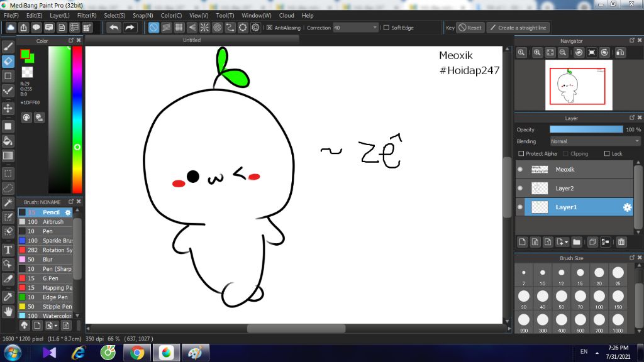Click the foreground green color swatch
The width and height of the screenshot is (644, 362).
click(x=25, y=54)
